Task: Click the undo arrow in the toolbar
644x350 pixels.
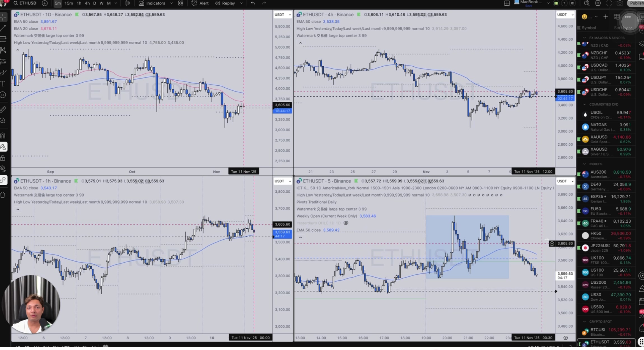Action: pos(253,3)
